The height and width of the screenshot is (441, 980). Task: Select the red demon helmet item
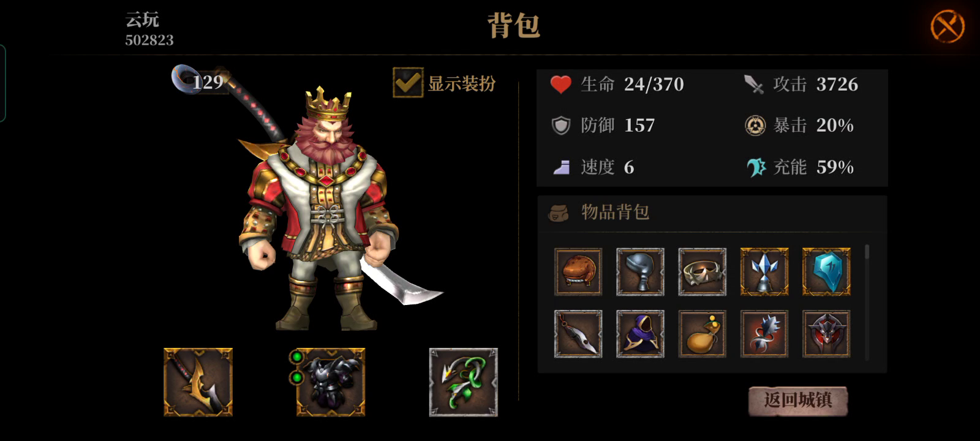pyautogui.click(x=826, y=334)
